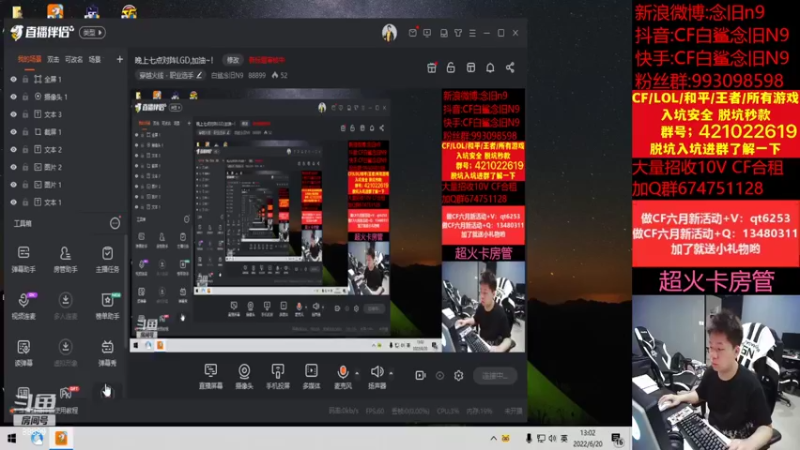
Task: Hide the 文本 3 layer
Action: [x=13, y=114]
